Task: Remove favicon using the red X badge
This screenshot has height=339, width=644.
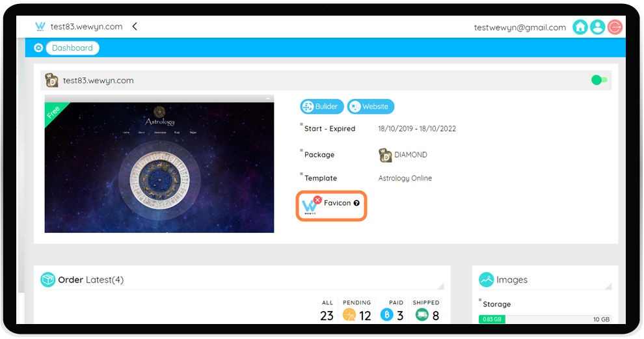Action: (317, 200)
